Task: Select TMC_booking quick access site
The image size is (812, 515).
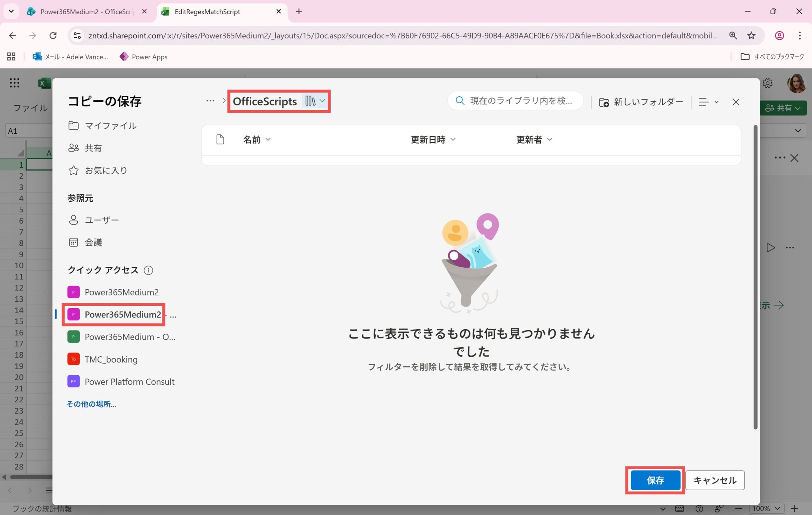Action: [x=111, y=359]
